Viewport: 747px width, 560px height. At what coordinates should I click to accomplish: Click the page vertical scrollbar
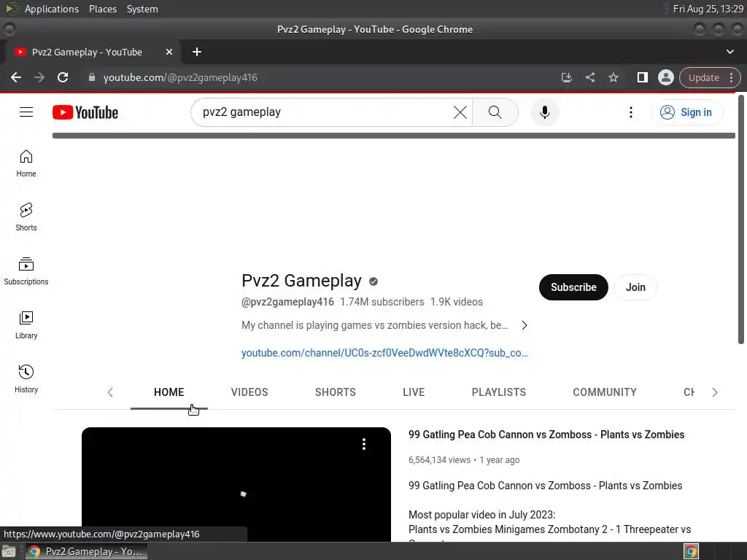pyautogui.click(x=741, y=219)
